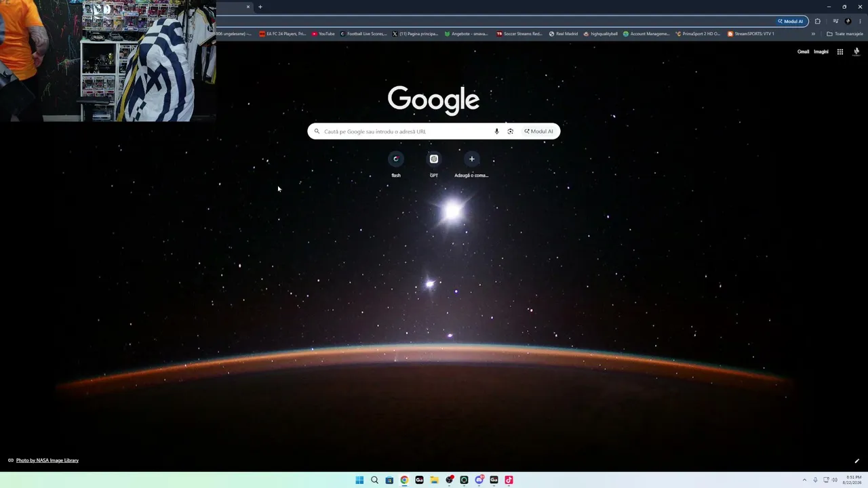Image resolution: width=868 pixels, height=488 pixels.
Task: Customize the page with the pencil icon
Action: pos(856,461)
